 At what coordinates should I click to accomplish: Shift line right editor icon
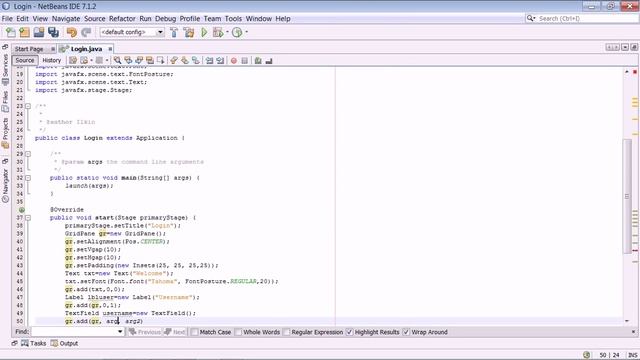click(x=220, y=60)
